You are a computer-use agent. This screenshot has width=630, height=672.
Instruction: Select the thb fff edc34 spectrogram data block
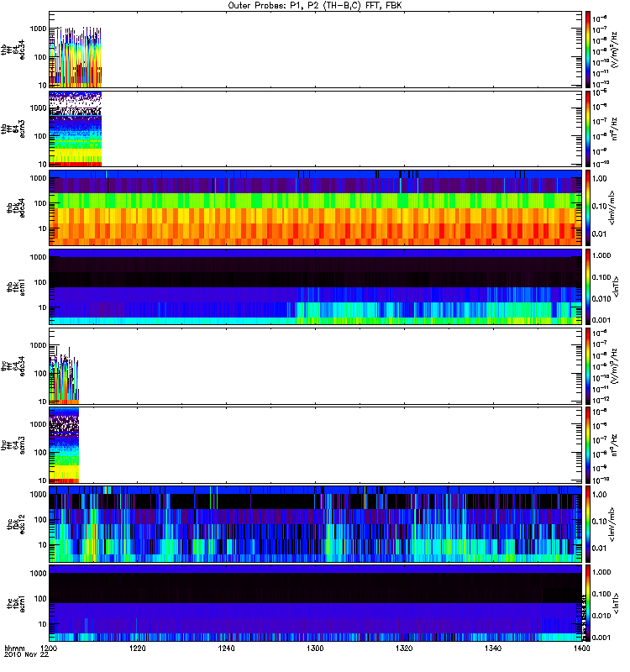pyautogui.click(x=76, y=57)
